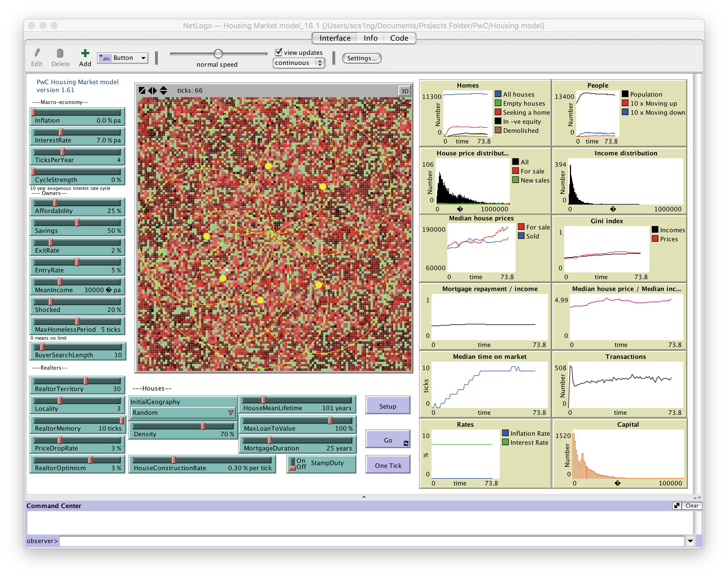Click the 3D view button
The width and height of the screenshot is (728, 577).
[x=404, y=91]
